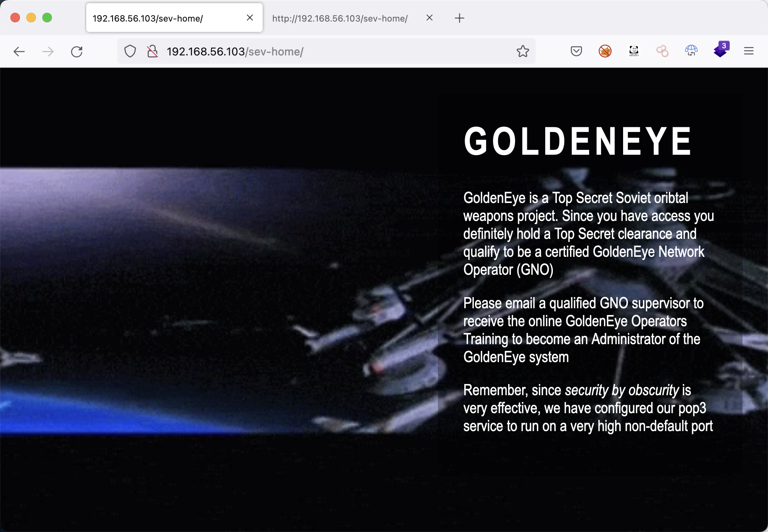The width and height of the screenshot is (768, 532).
Task: Open a new tab with plus button
Action: pos(459,18)
